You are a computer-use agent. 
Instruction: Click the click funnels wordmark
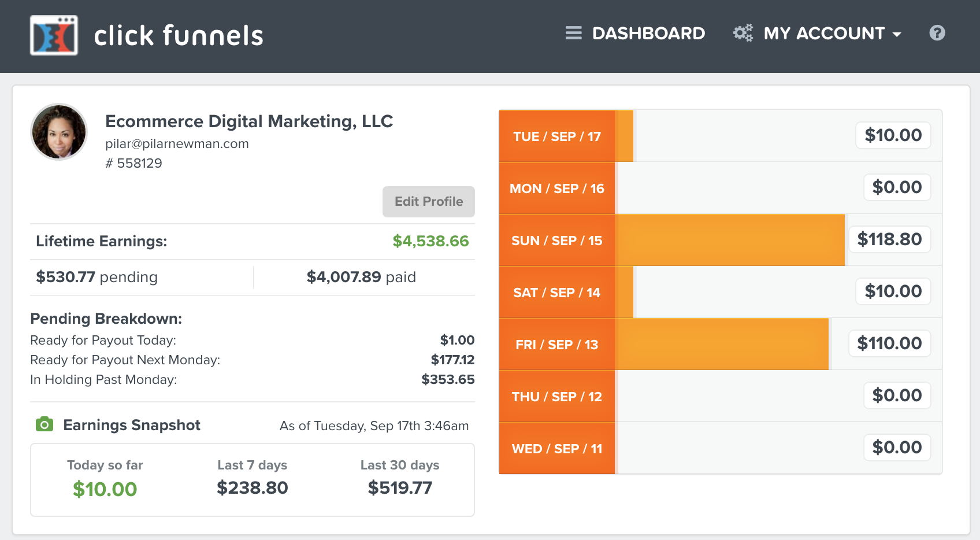179,35
